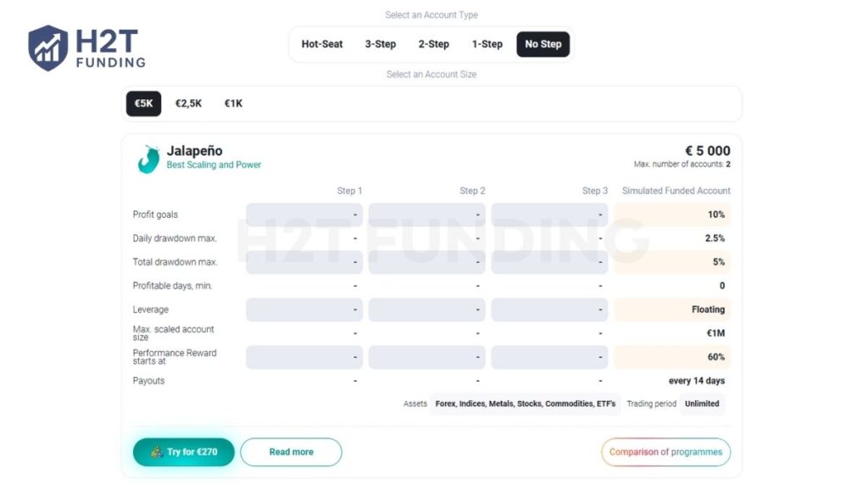Select the Hot-Seat account type
This screenshot has height=485, width=868.
pyautogui.click(x=322, y=44)
